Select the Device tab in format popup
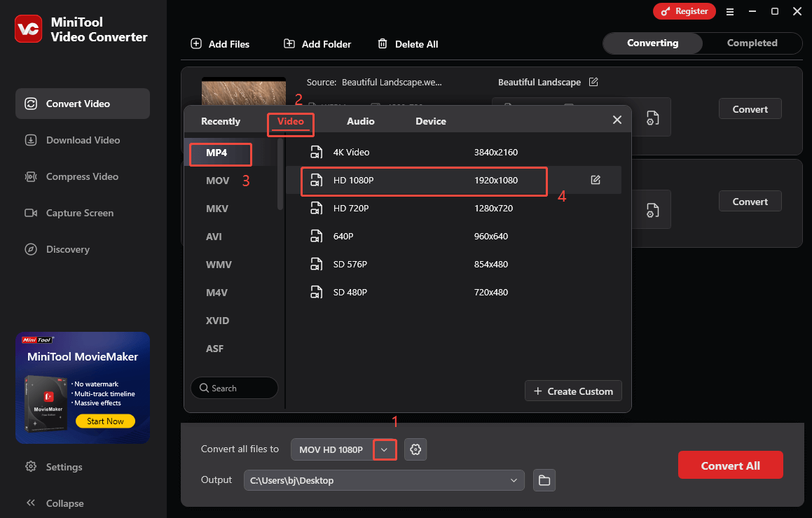The width and height of the screenshot is (812, 518). click(x=430, y=121)
